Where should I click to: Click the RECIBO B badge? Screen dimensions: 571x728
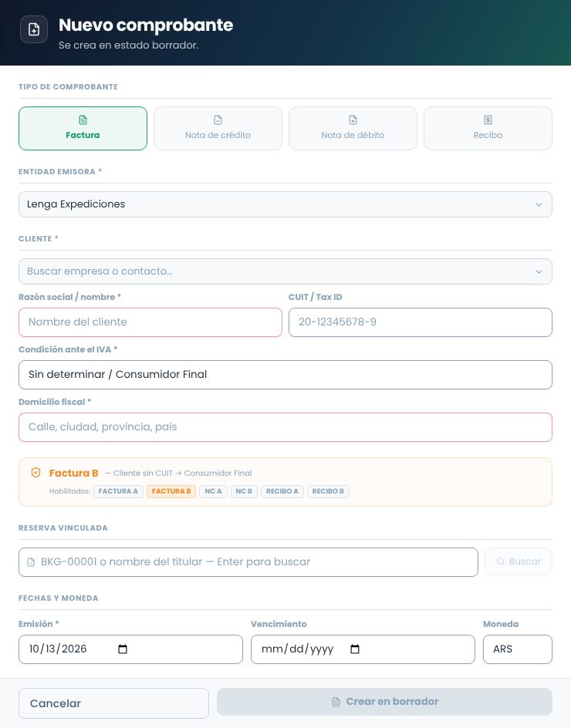[x=328, y=491]
